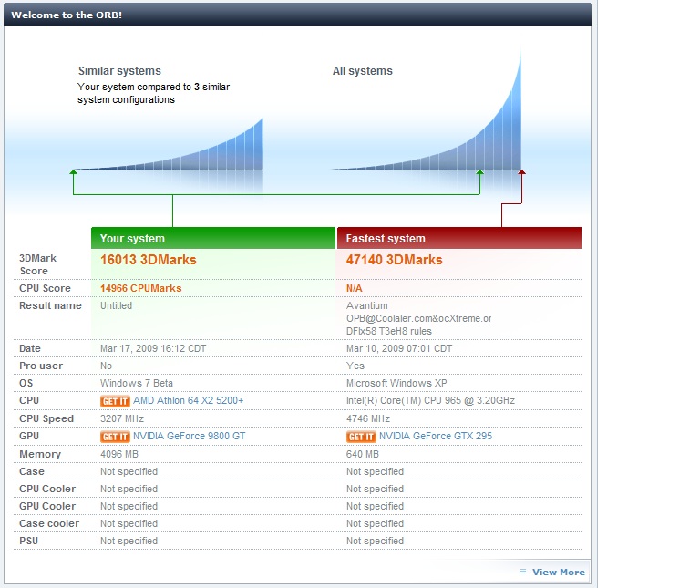This screenshot has height=588, width=700.
Task: Click the 4096 MB memory value
Action: click(x=119, y=455)
